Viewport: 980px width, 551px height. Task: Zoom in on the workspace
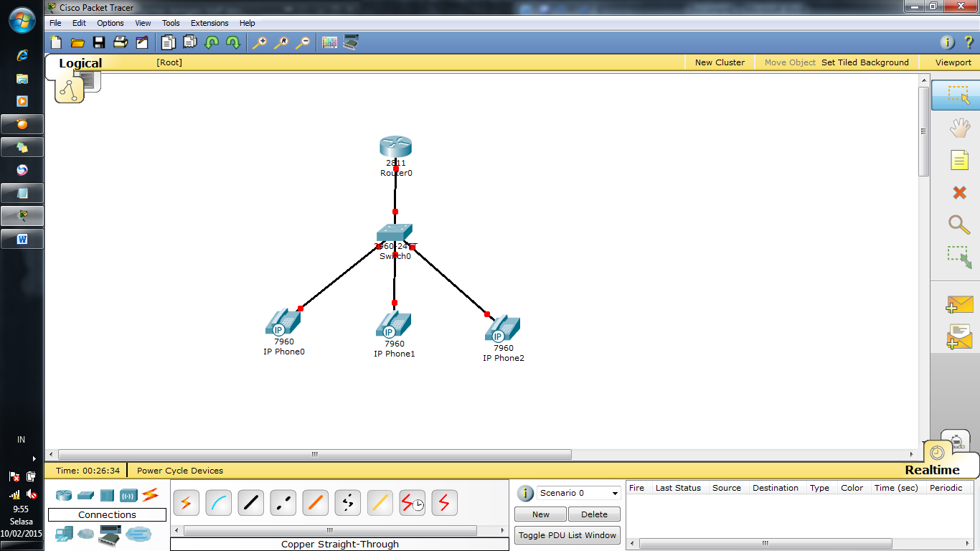(x=259, y=42)
